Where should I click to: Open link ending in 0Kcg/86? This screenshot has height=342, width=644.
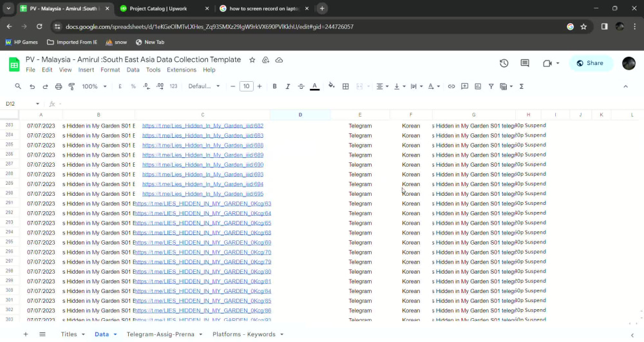[x=203, y=311]
